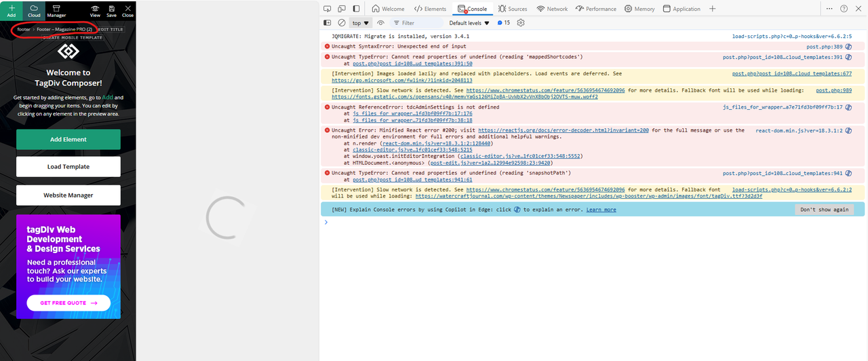Click the error icon on the snapshotPath TypeError
This screenshot has width=868, height=361.
click(x=327, y=173)
